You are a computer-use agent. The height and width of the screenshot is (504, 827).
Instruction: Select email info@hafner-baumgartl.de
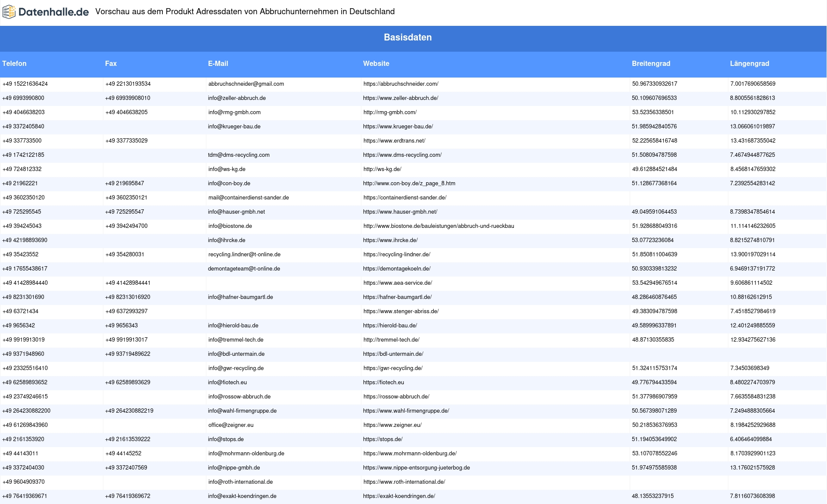240,297
